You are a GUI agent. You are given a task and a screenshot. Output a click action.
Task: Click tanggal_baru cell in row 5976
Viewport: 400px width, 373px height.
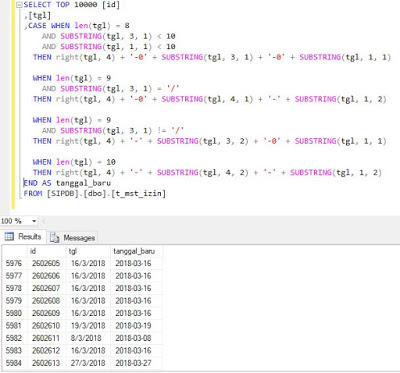(136, 263)
